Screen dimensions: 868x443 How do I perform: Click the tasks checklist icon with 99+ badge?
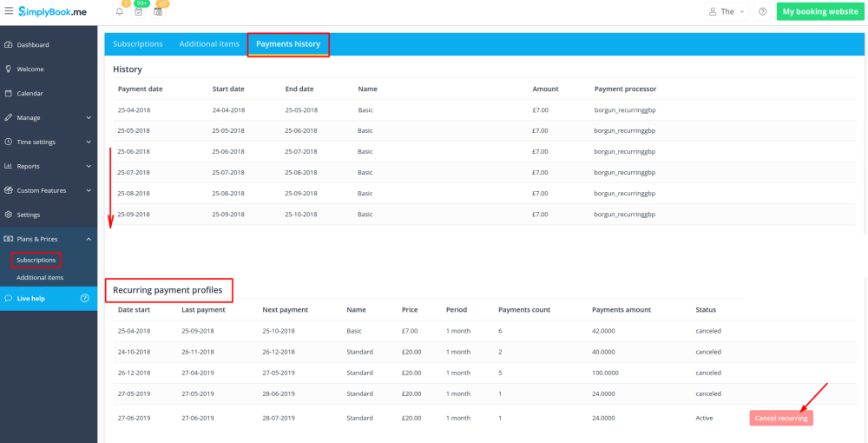(138, 12)
